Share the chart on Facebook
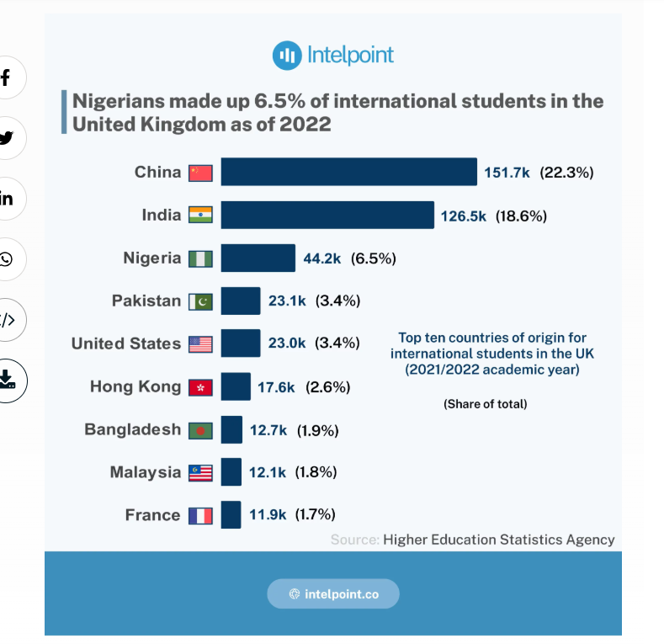 point(7,78)
